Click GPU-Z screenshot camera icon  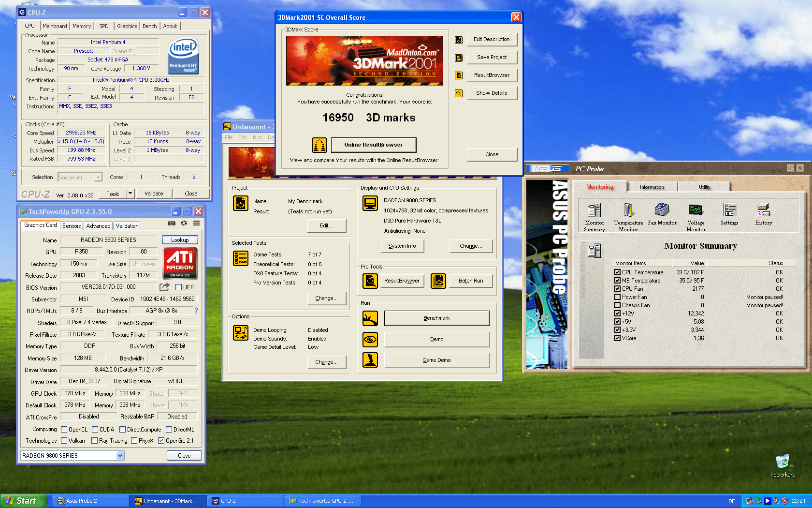point(172,224)
